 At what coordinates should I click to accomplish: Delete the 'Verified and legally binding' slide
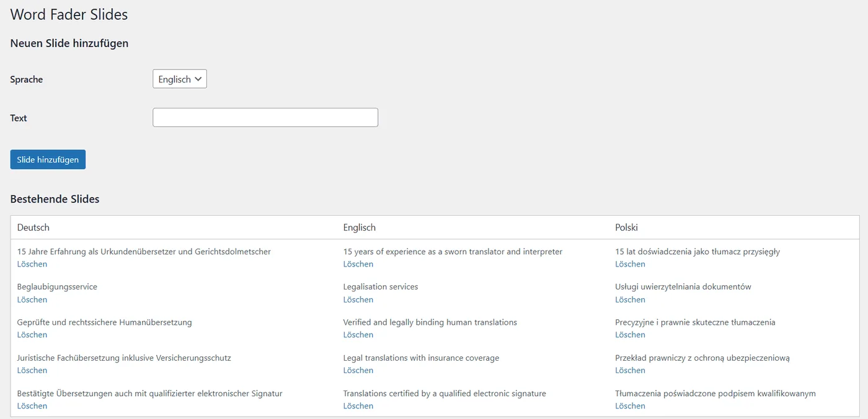pos(358,335)
